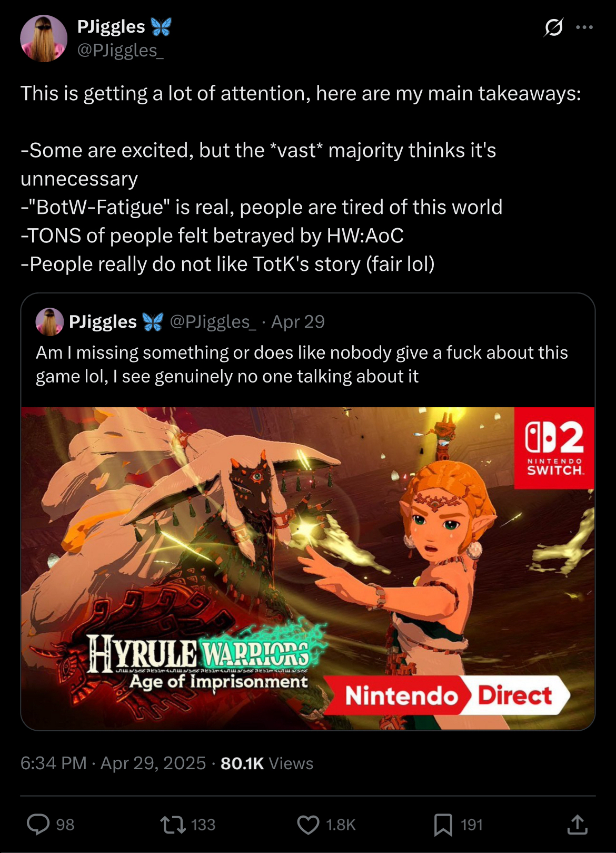Open the @PJiggles_ handle in header
616x853 pixels.
click(121, 51)
